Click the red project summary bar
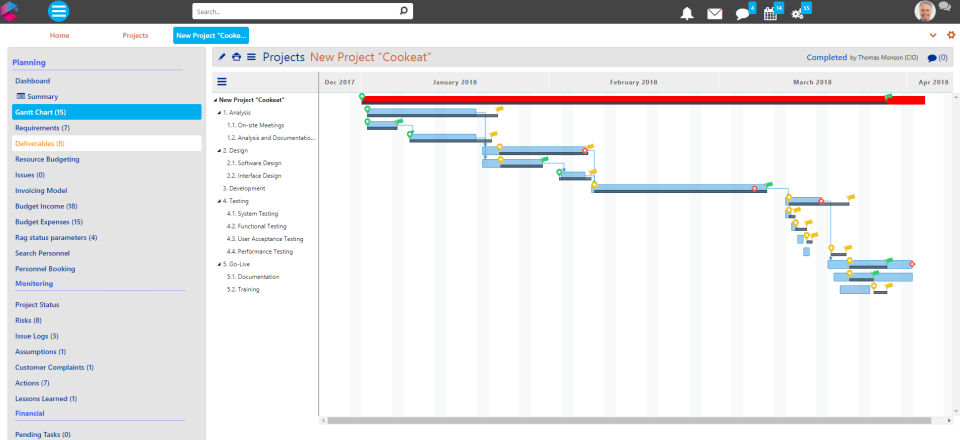960x440 pixels. pyautogui.click(x=640, y=100)
